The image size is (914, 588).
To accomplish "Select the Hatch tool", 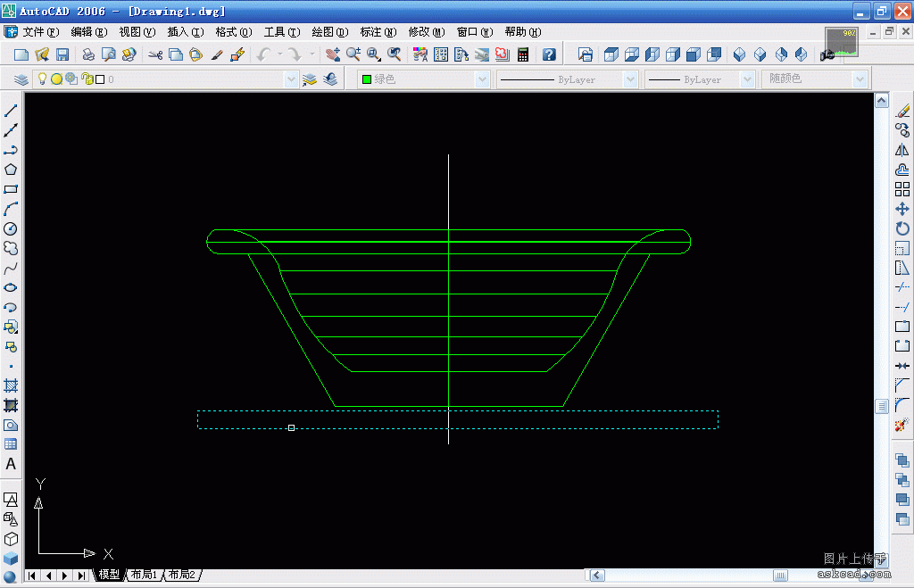I will pyautogui.click(x=11, y=385).
